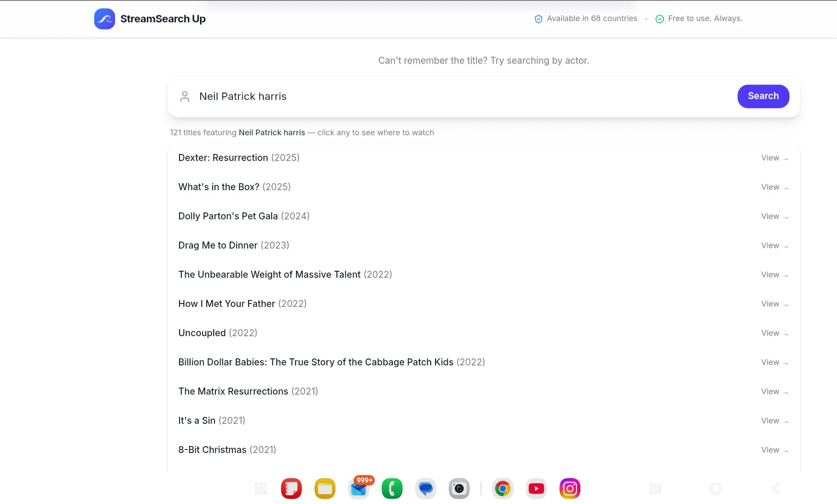Open View link for Billion Dollar Babies
The width and height of the screenshot is (837, 504).
click(775, 362)
